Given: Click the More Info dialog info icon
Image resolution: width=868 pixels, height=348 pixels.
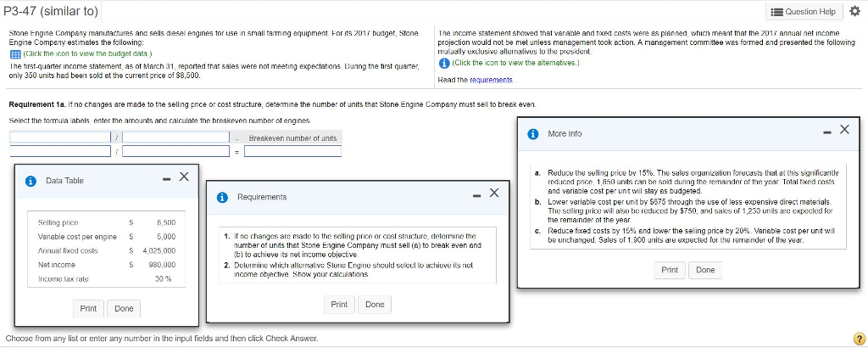Looking at the screenshot, I should 534,133.
